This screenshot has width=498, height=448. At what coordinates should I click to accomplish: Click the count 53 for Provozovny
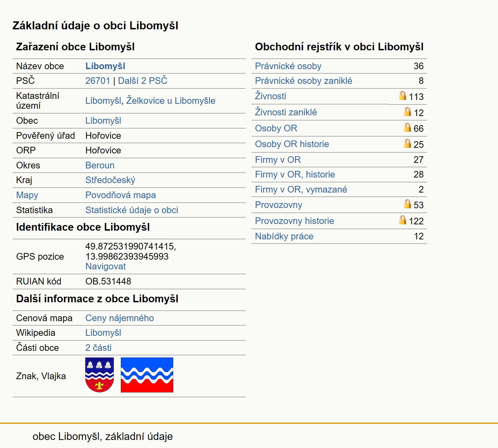[x=418, y=205]
